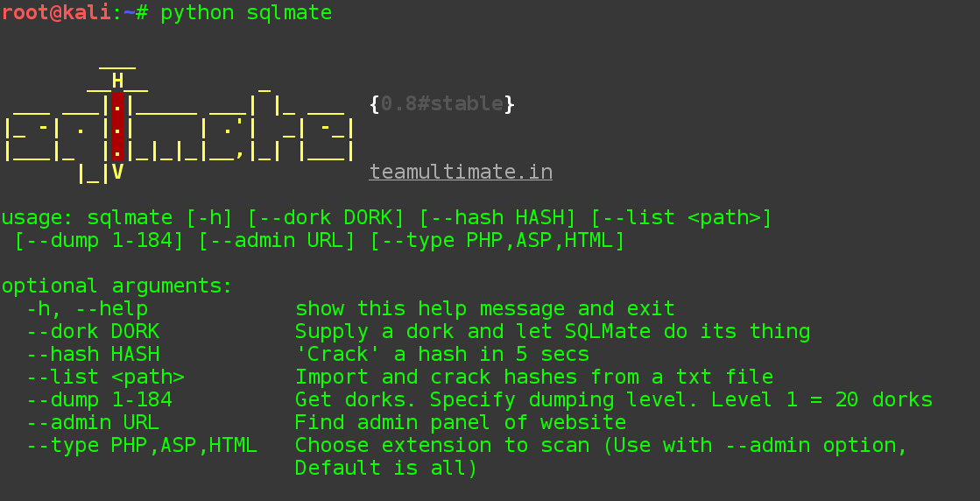Click the --admin URL option entry
Viewport: 980px width, 501px height.
coord(93,422)
